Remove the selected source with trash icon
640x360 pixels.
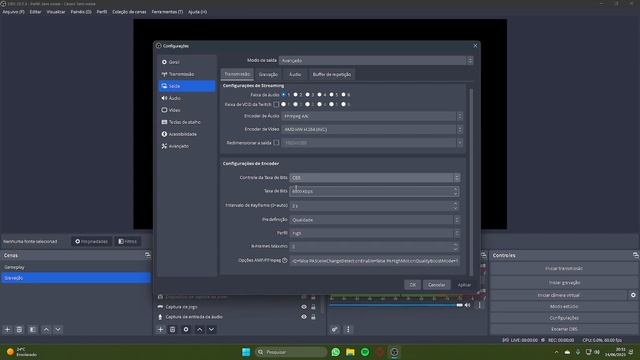[172, 329]
